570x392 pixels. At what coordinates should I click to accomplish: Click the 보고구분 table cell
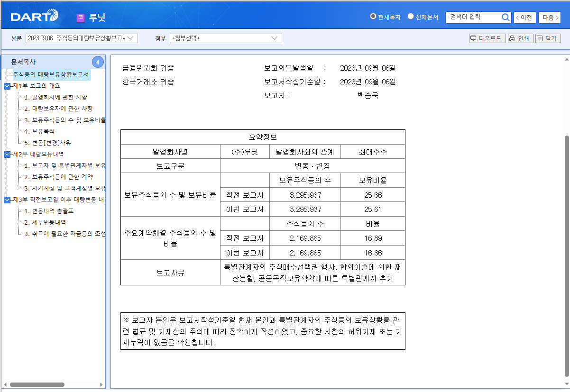(170, 166)
